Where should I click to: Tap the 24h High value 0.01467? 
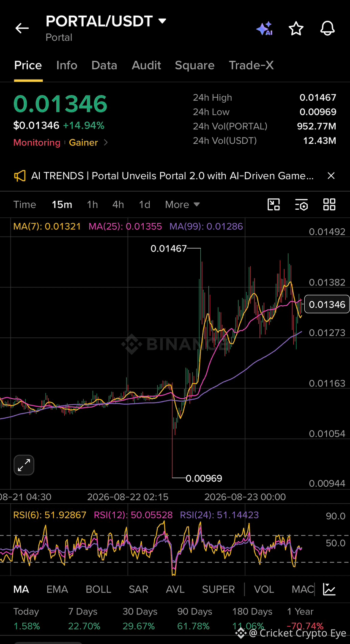318,98
